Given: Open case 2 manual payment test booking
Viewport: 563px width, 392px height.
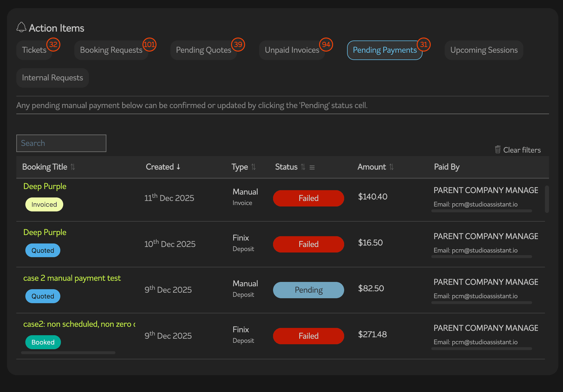Looking at the screenshot, I should pyautogui.click(x=72, y=278).
